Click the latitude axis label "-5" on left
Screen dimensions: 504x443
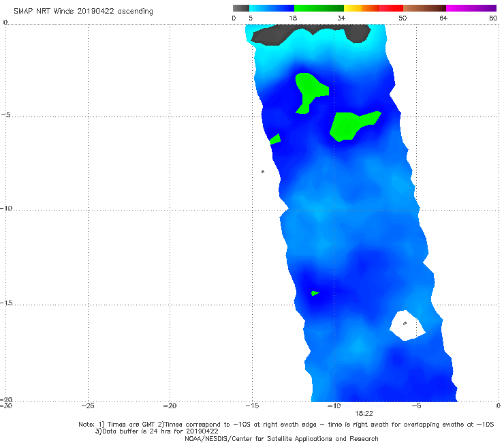(6, 115)
